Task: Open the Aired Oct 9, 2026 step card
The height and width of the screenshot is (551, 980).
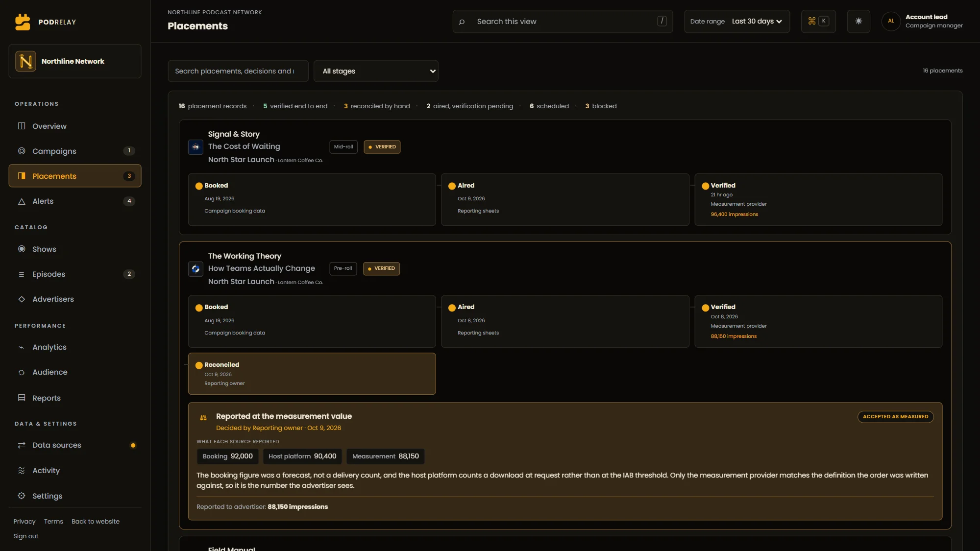Action: (565, 199)
